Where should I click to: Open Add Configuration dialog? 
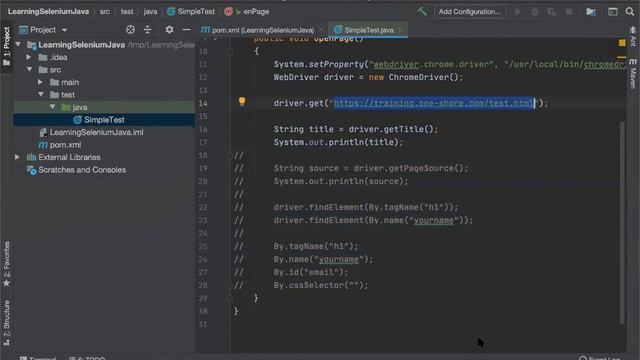(x=469, y=11)
